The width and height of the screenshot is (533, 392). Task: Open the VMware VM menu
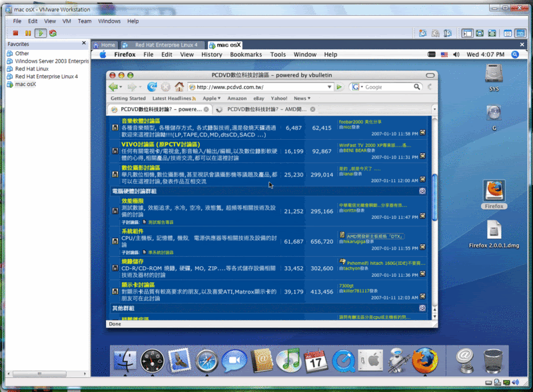pyautogui.click(x=67, y=21)
